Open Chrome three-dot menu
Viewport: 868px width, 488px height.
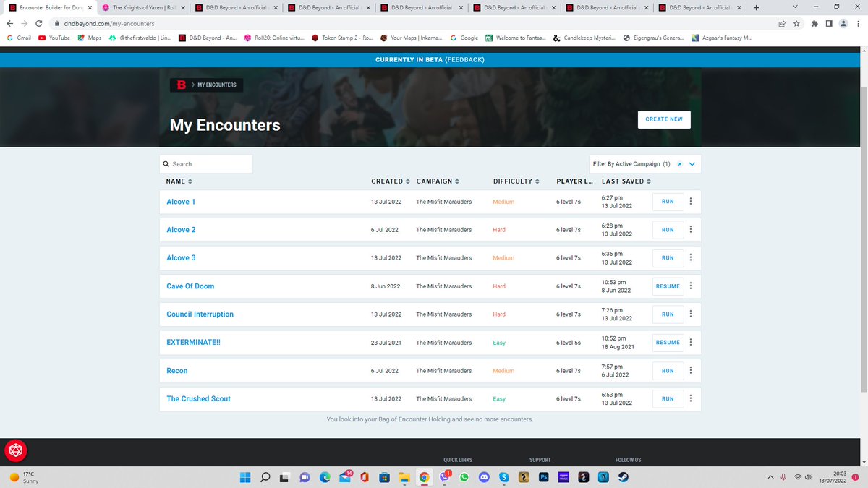click(857, 23)
